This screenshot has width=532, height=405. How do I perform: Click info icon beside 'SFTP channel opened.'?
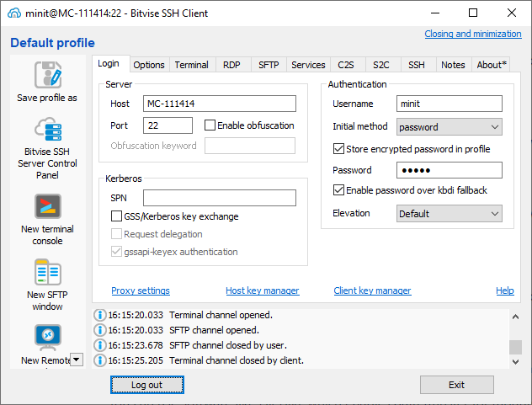coord(99,330)
